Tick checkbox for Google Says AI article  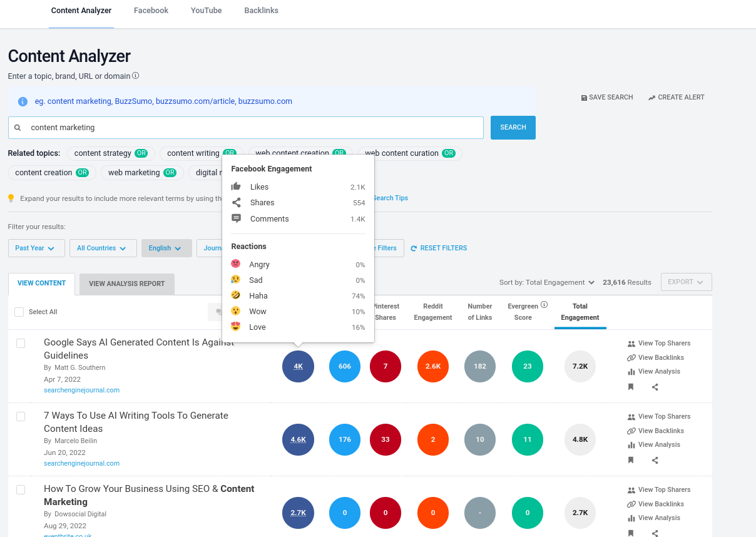pyautogui.click(x=21, y=343)
